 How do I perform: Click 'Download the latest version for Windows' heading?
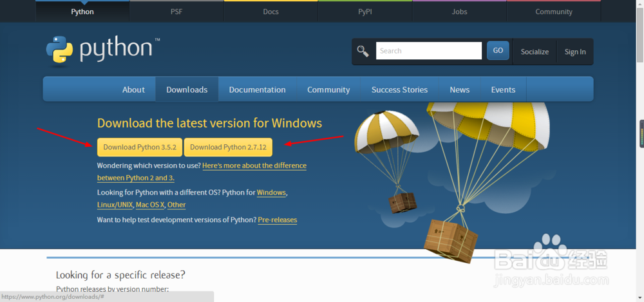(209, 123)
